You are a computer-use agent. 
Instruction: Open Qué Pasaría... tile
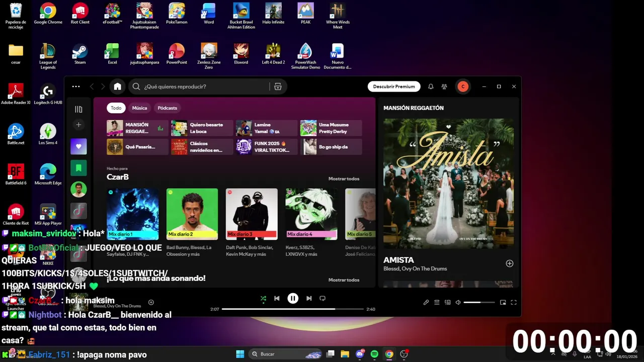pyautogui.click(x=137, y=147)
